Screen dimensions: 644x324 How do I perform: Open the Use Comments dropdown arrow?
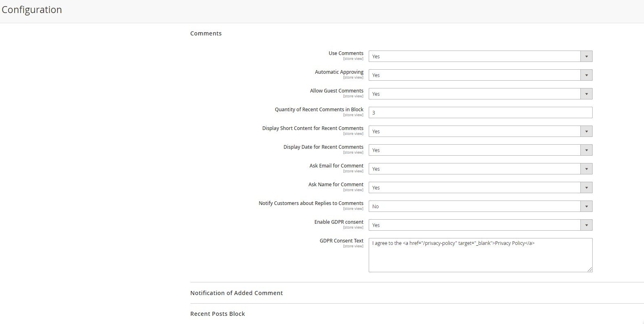(586, 56)
